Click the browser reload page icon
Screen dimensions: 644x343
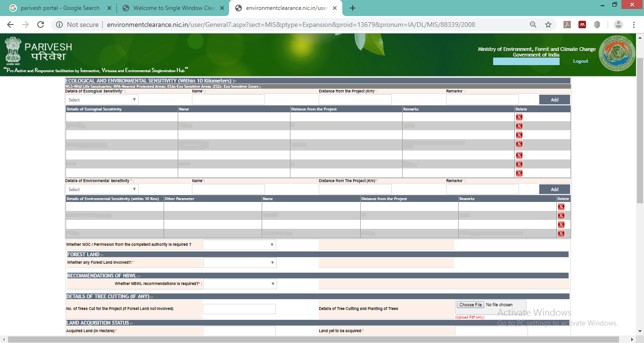click(41, 25)
